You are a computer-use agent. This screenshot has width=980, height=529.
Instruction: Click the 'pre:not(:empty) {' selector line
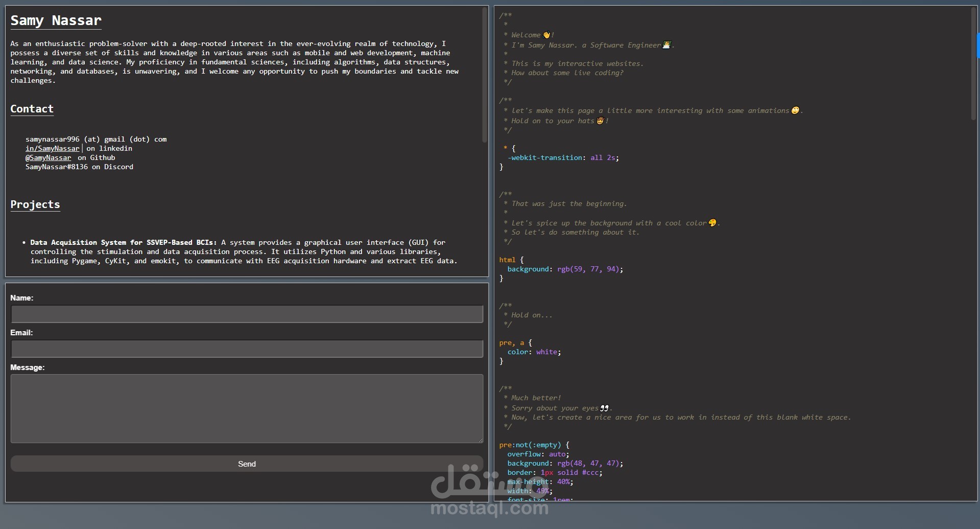point(534,445)
